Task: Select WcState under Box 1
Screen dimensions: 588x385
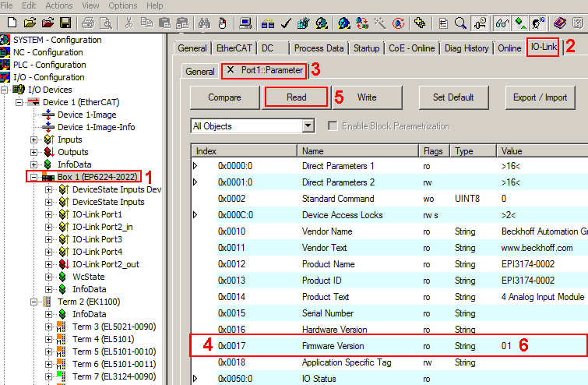Action: pyautogui.click(x=89, y=277)
